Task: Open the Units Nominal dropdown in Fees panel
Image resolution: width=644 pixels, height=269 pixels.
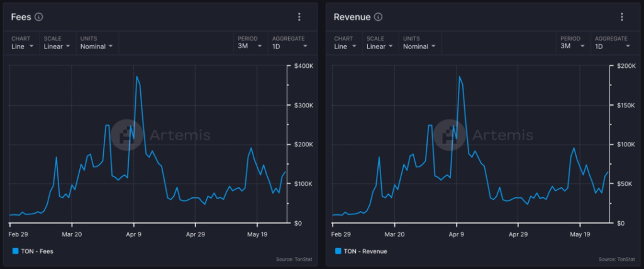Action: [96, 46]
